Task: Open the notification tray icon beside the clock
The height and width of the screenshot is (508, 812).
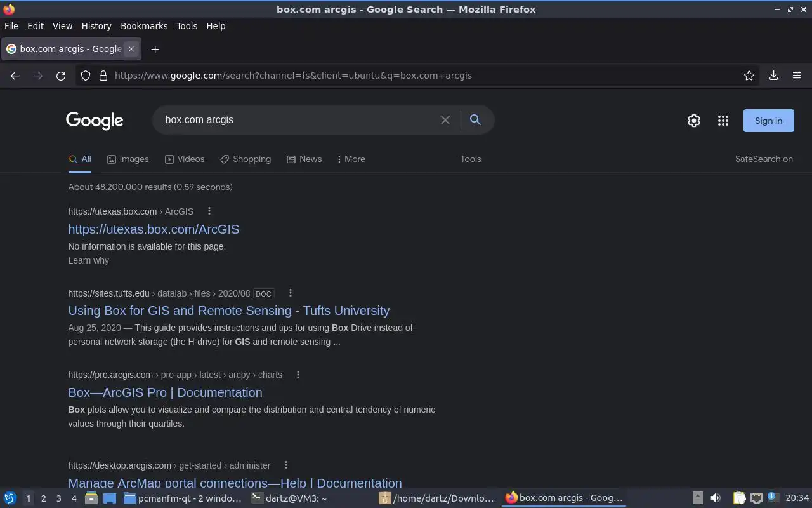Action: pos(773,498)
